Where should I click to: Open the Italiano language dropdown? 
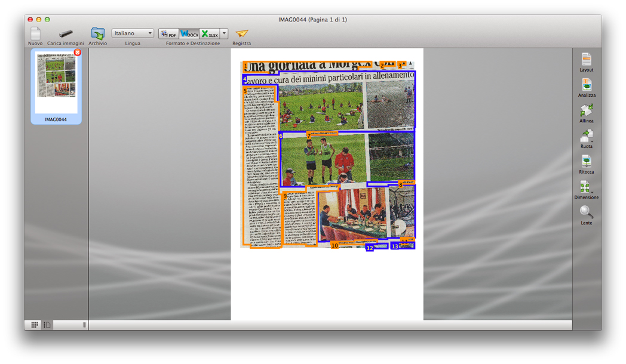[133, 33]
